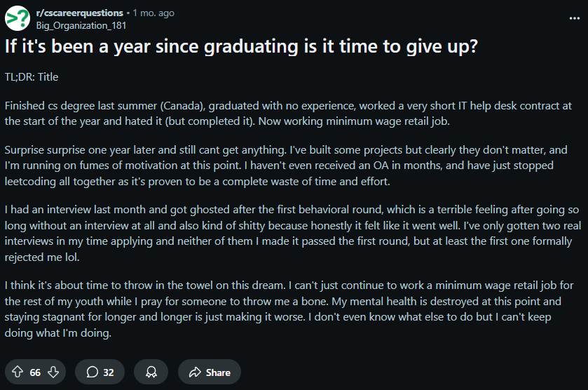The width and height of the screenshot is (588, 390).
Task: Open the three-dot post options menu
Action: [574, 18]
